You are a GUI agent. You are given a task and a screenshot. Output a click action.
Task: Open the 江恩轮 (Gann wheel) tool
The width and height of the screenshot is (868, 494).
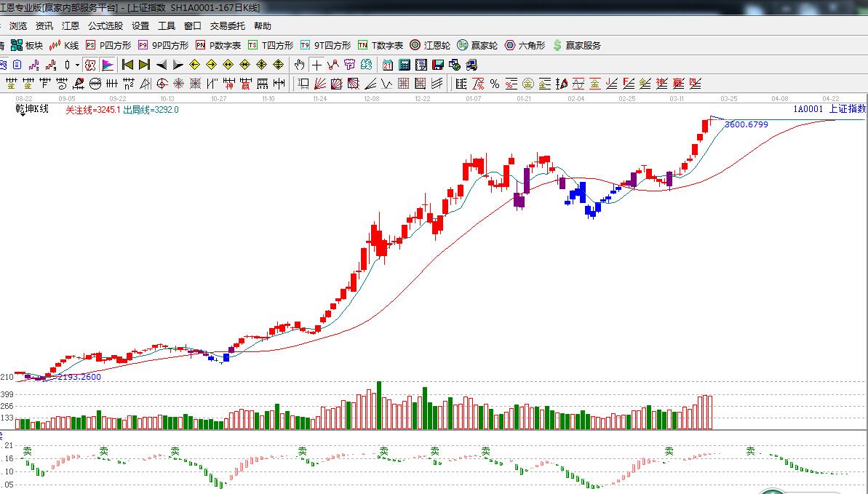tap(430, 45)
